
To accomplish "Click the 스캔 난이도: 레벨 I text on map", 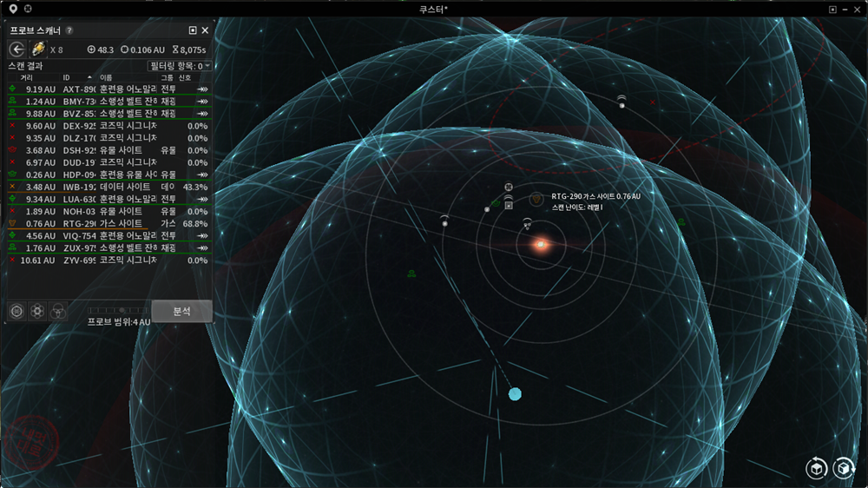I will [577, 208].
